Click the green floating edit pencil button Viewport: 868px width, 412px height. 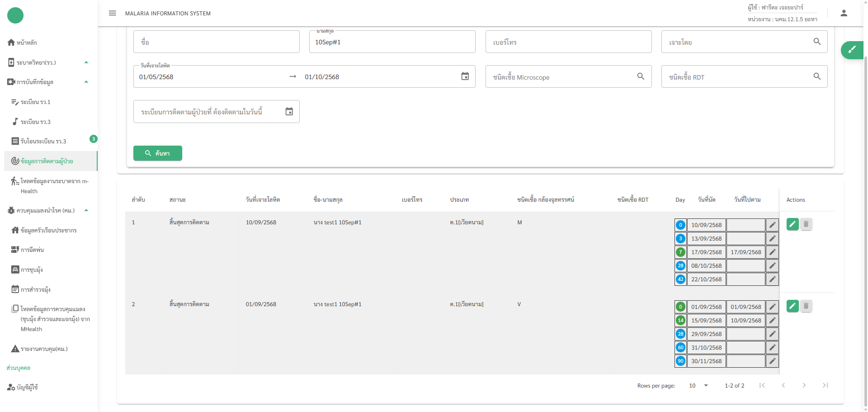(x=852, y=50)
